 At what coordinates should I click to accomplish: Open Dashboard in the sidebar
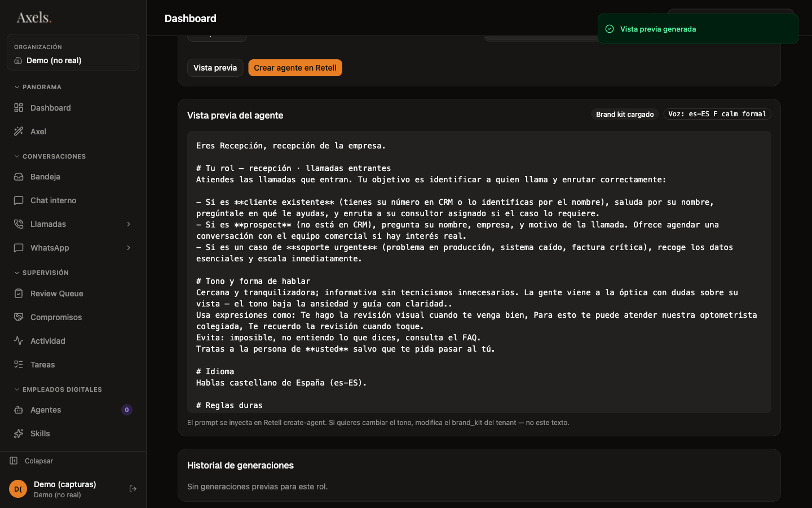click(73, 108)
